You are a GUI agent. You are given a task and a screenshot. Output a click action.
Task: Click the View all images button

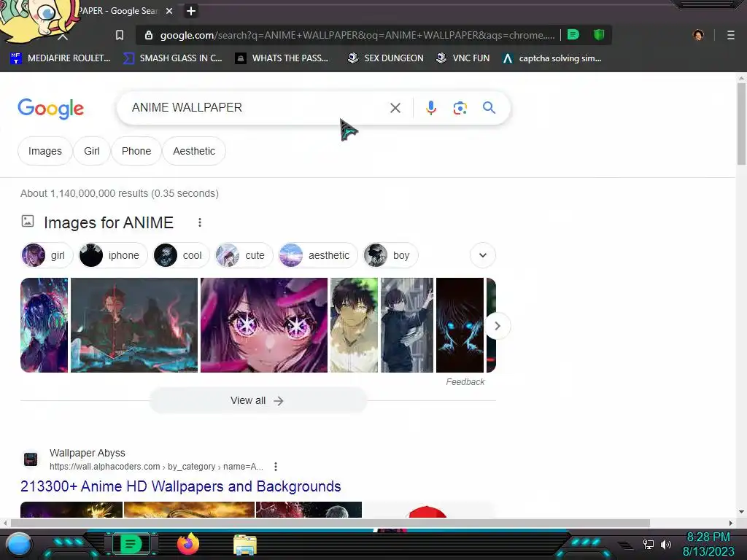[x=258, y=400]
